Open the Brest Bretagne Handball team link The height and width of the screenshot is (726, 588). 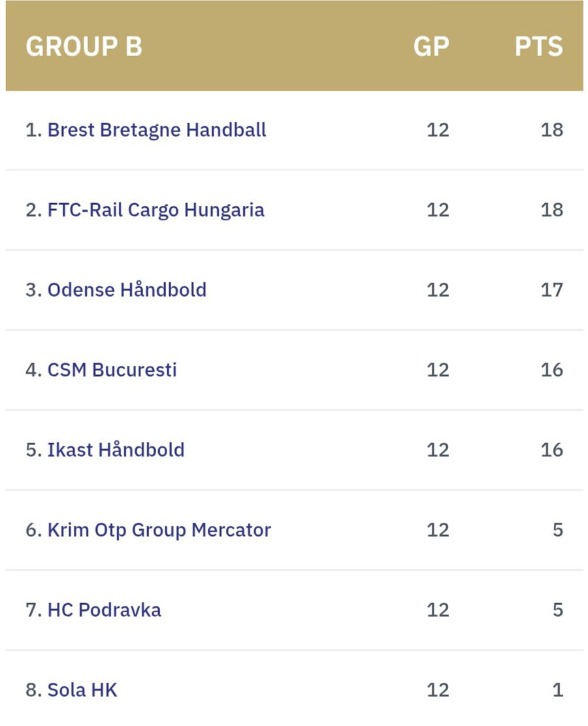[x=157, y=129]
